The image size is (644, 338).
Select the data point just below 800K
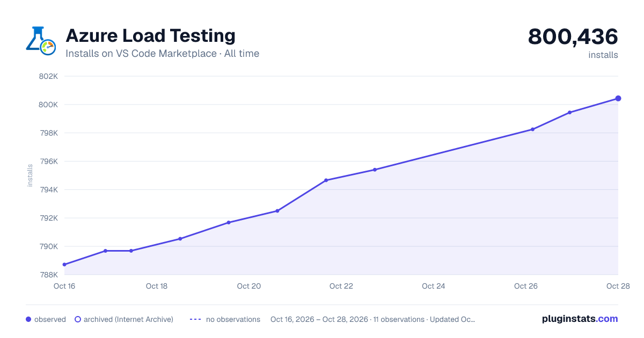tap(569, 113)
